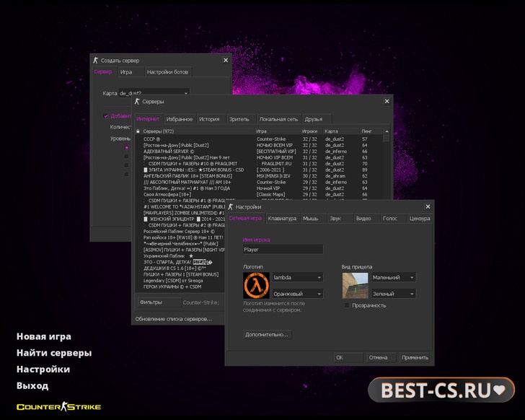Open Локальная сеть tab in Серверы
This screenshot has height=420, width=525.
278,119
